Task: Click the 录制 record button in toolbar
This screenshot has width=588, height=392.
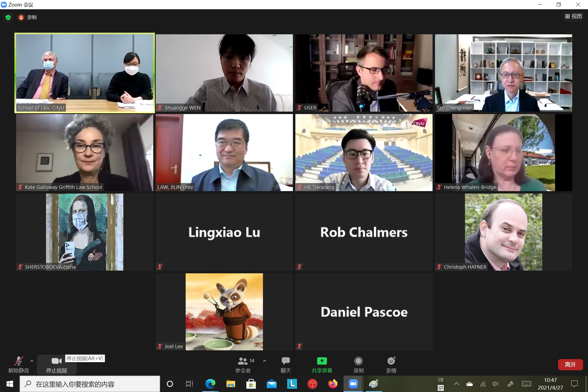Action: point(358,365)
